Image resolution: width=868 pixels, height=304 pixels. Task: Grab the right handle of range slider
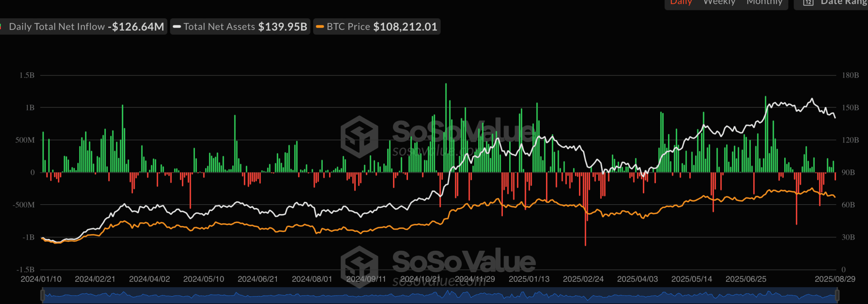[837, 295]
